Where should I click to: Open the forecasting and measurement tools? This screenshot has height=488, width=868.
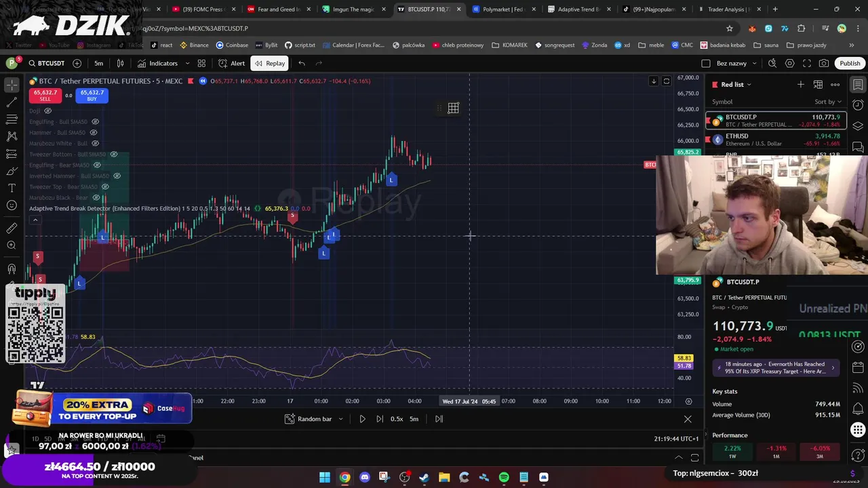tap(12, 154)
